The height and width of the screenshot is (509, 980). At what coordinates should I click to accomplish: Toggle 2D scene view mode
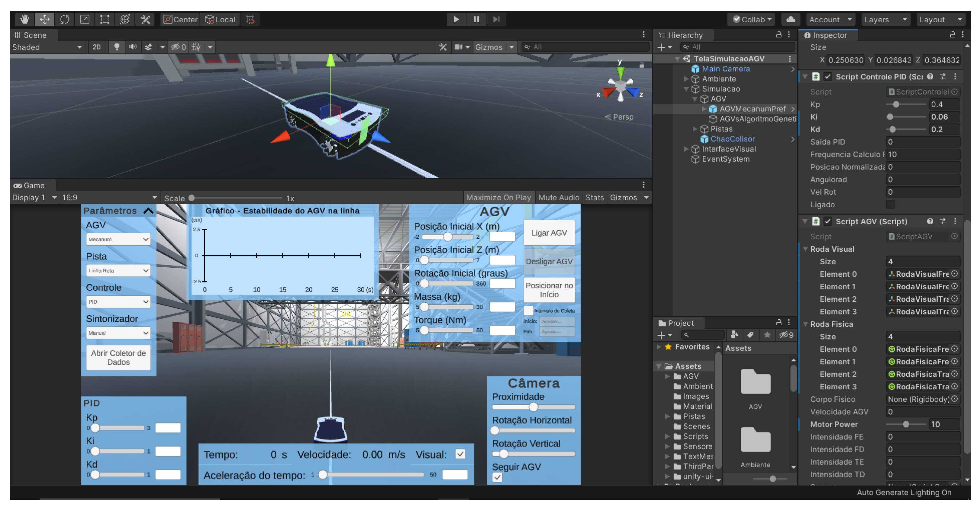97,47
